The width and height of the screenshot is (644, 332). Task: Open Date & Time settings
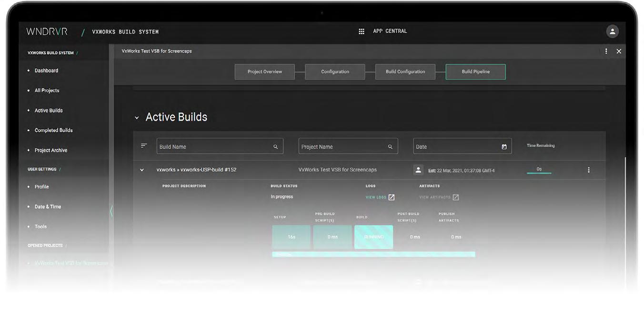[48, 207]
